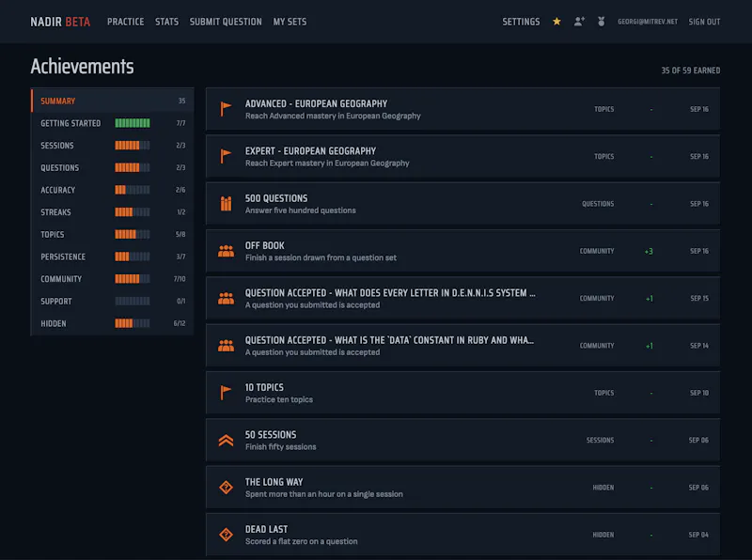Image resolution: width=752 pixels, height=560 pixels.
Task: Select the Hidden category in sidebar
Action: tap(112, 323)
